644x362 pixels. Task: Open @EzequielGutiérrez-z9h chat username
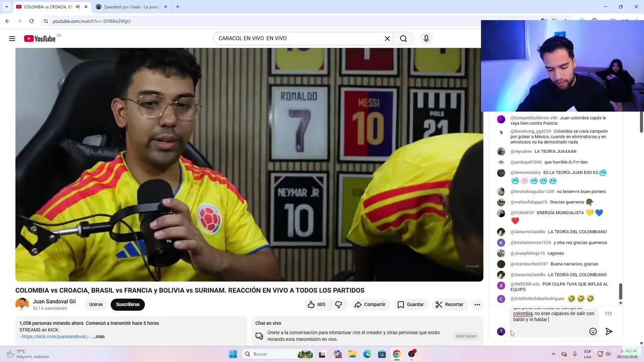pyautogui.click(x=533, y=118)
